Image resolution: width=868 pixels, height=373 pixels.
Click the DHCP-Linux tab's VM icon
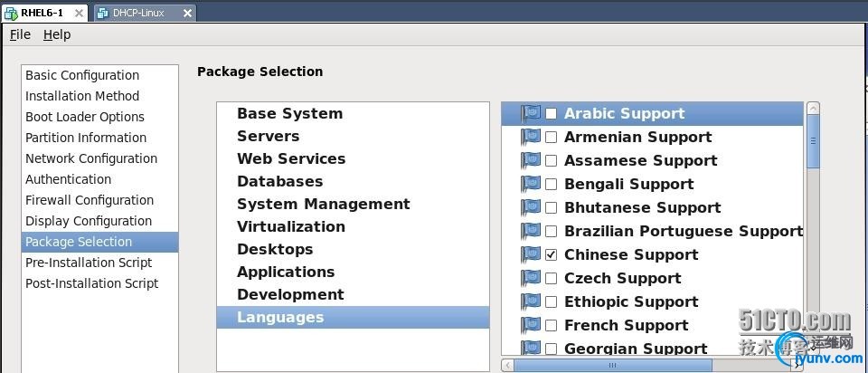pyautogui.click(x=102, y=14)
